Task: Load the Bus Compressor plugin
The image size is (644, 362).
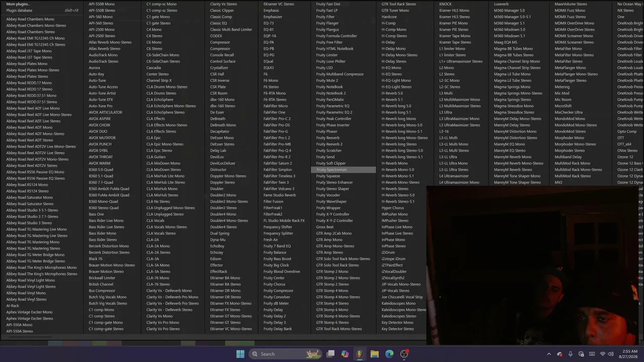Action: (x=102, y=291)
